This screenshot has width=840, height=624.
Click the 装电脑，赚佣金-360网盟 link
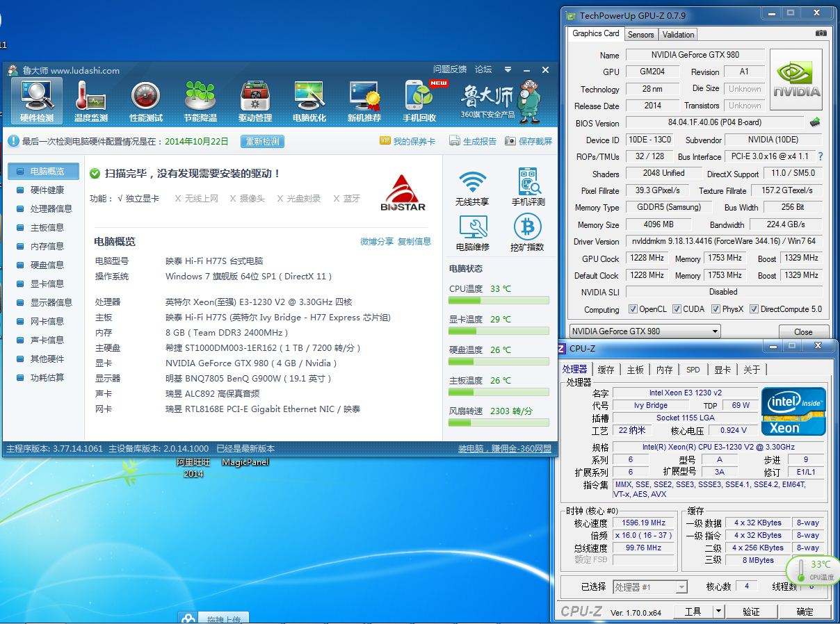tap(505, 449)
